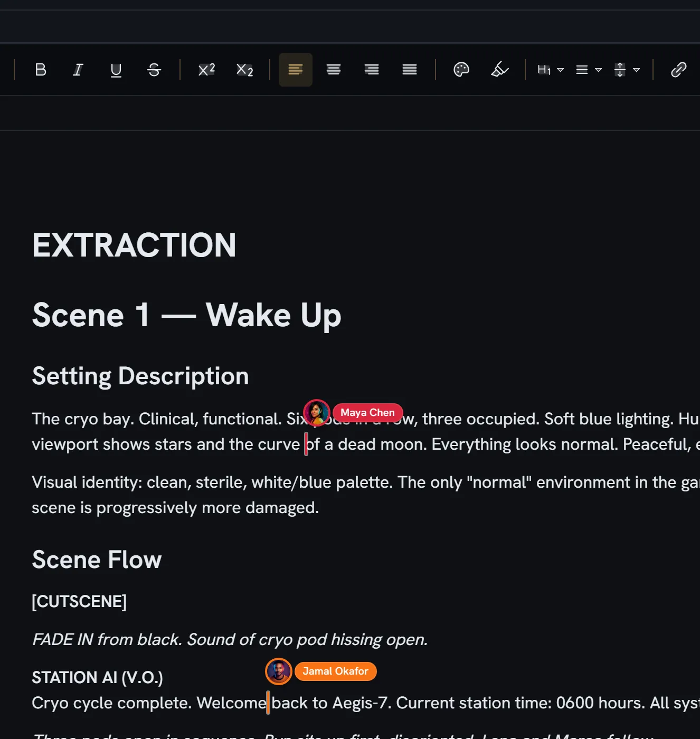Click the Jamal Okafor name tag

335,671
